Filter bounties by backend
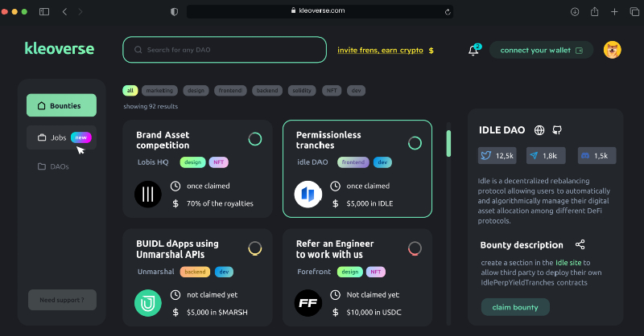Screen dimensions: 644x336 click(267, 90)
